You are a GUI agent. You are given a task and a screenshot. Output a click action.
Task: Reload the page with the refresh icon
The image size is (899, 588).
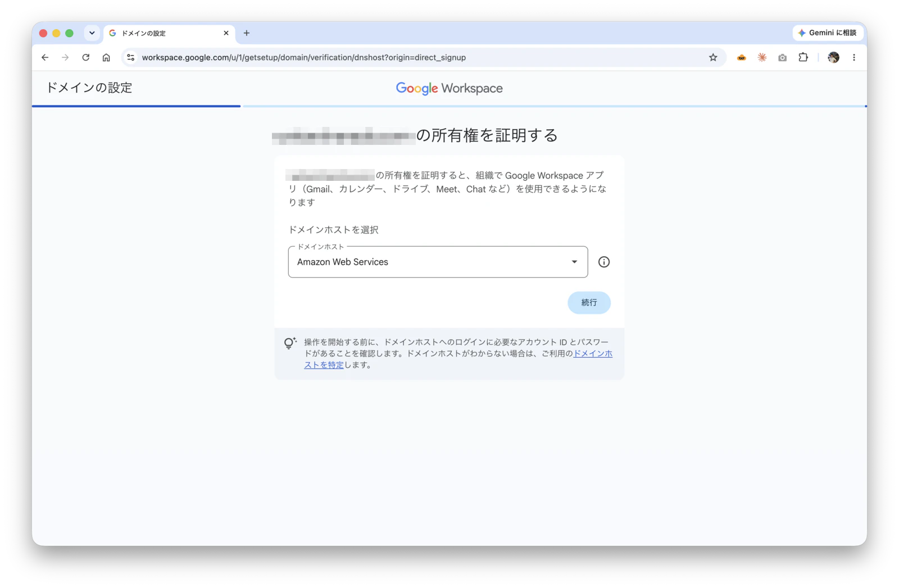click(86, 57)
